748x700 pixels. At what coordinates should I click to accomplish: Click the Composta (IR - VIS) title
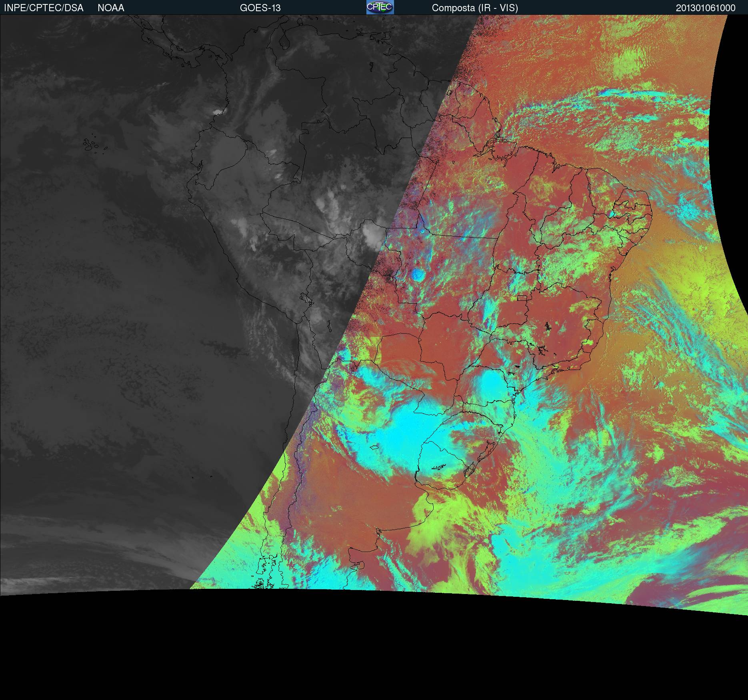pos(475,8)
